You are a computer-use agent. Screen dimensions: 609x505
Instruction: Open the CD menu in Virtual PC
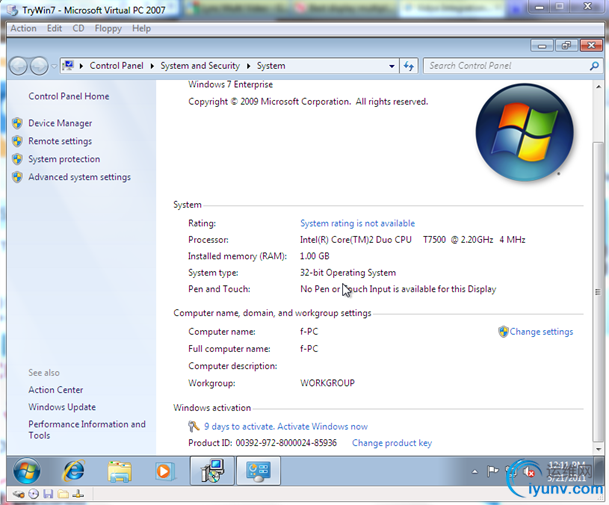pyautogui.click(x=78, y=28)
